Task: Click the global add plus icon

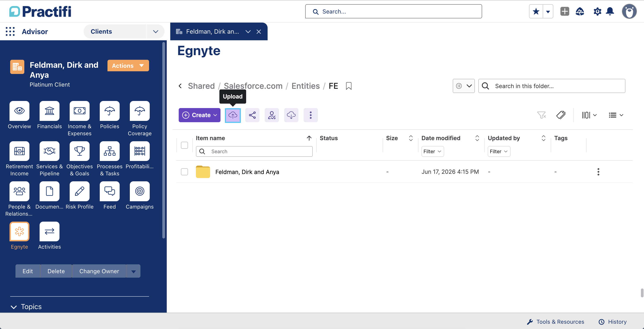Action: point(565,12)
